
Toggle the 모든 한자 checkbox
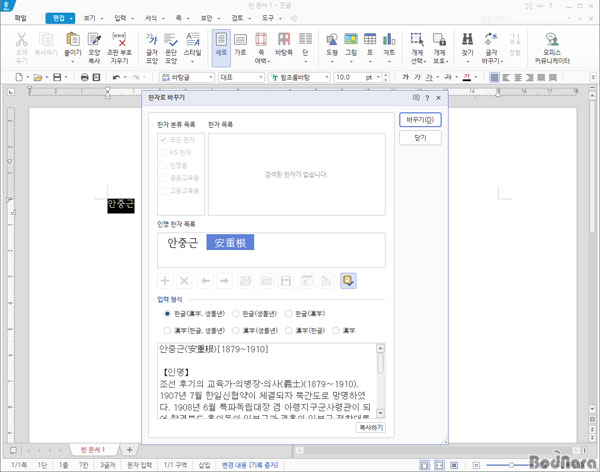point(163,140)
